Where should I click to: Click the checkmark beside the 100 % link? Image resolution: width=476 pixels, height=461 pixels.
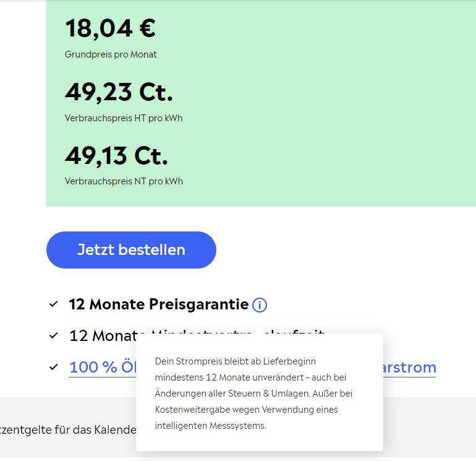[x=54, y=368]
